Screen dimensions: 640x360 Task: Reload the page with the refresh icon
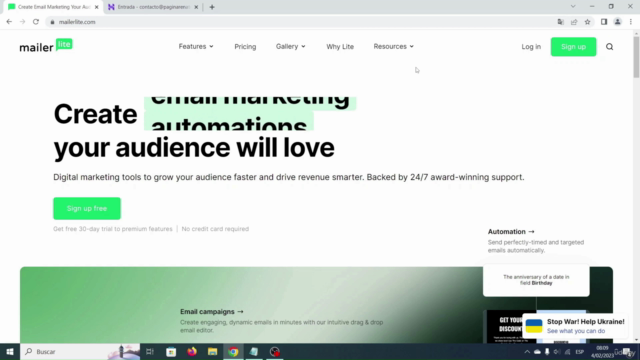coord(36,22)
